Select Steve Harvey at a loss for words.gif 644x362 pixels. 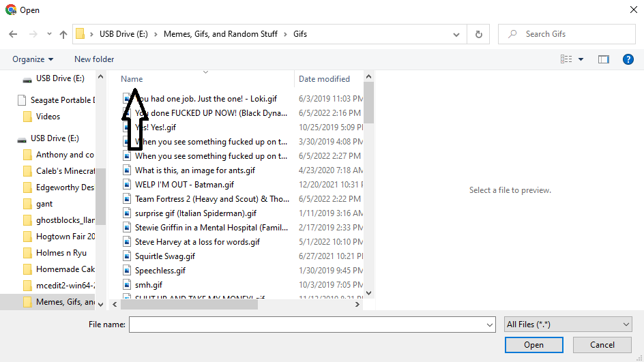197,242
